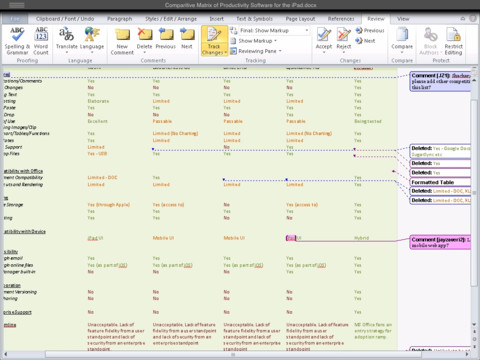Go to Previous change
This screenshot has width=480, height=360.
pyautogui.click(x=370, y=30)
